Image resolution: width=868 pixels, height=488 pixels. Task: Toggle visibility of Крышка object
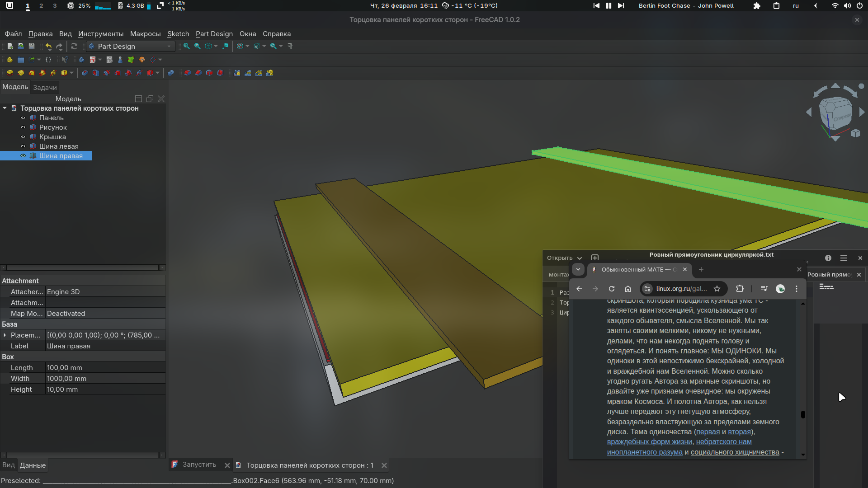[x=23, y=137]
